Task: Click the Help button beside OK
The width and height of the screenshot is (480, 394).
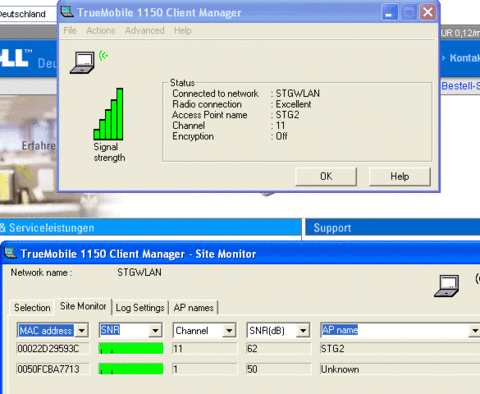Action: pos(400,176)
